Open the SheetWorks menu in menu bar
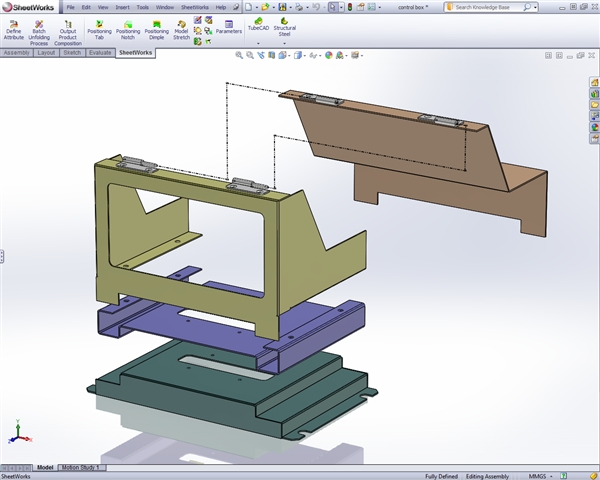The height and width of the screenshot is (480, 600). pyautogui.click(x=196, y=7)
